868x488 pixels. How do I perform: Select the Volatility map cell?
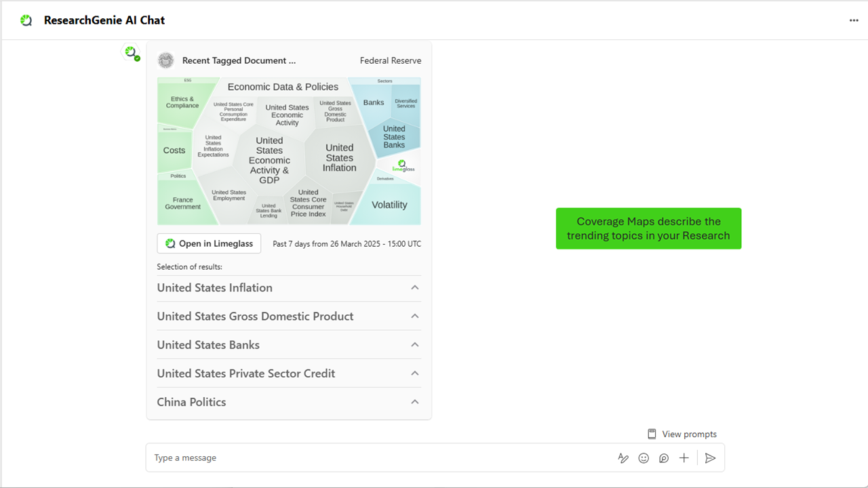coord(389,205)
